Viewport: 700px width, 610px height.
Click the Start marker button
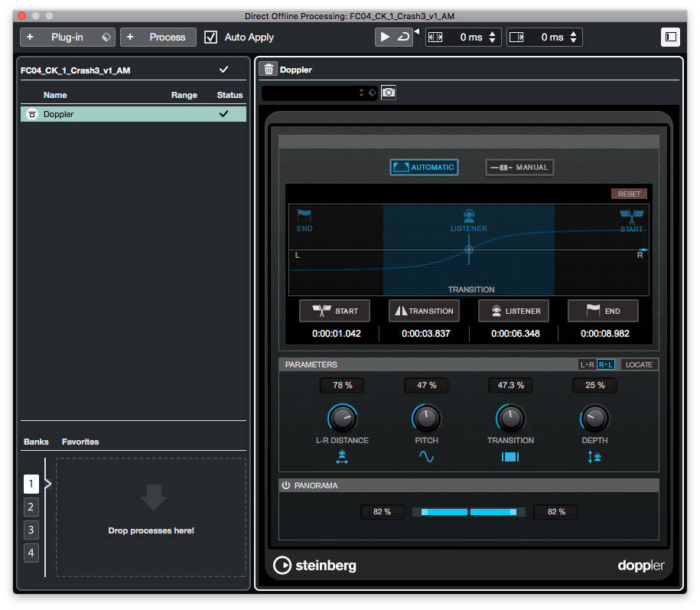click(334, 311)
